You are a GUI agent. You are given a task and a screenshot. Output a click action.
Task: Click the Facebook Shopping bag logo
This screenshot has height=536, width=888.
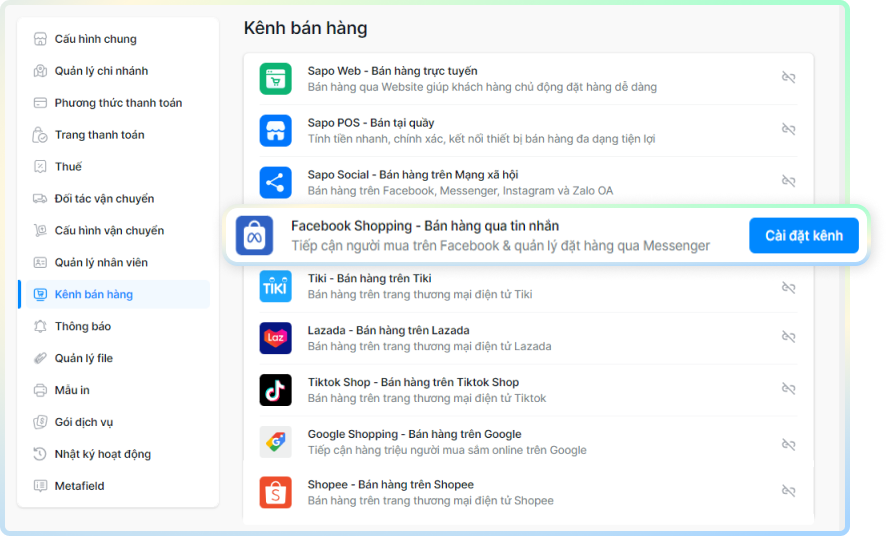pyautogui.click(x=254, y=236)
